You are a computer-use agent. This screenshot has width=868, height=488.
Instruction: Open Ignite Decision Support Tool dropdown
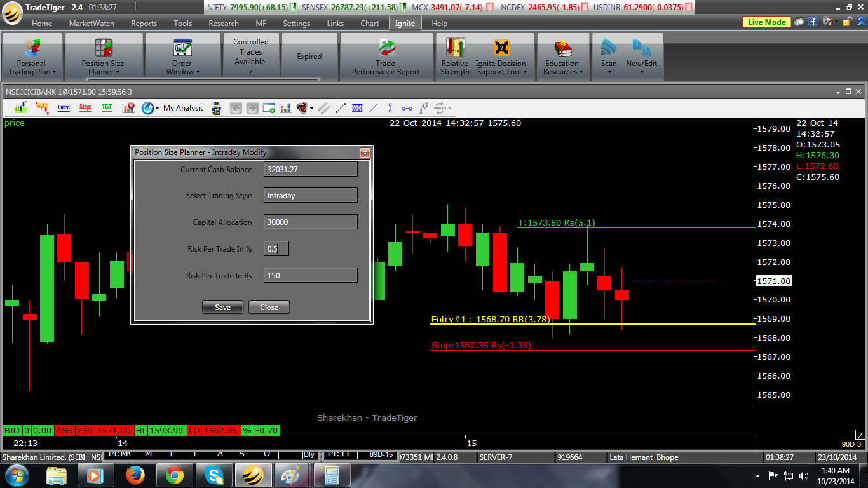501,57
